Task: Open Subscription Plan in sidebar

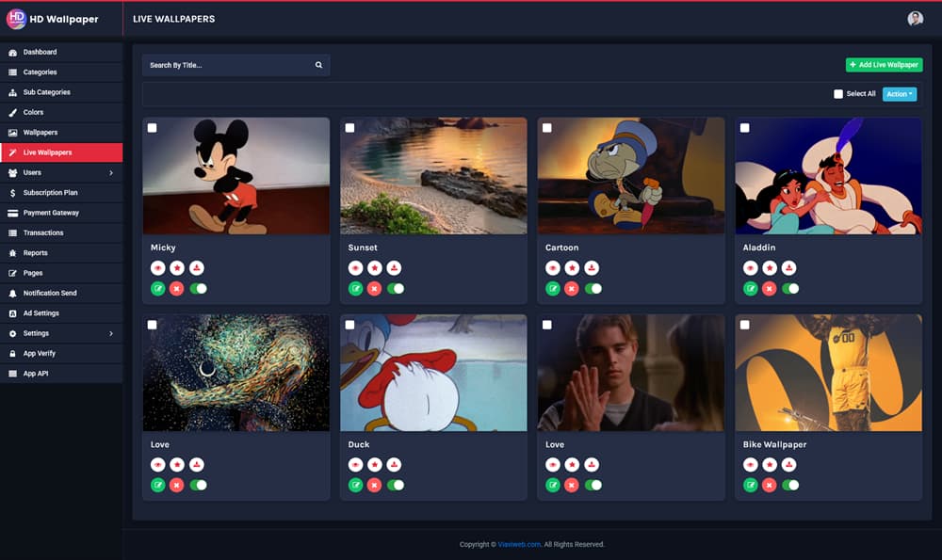Action: [61, 193]
